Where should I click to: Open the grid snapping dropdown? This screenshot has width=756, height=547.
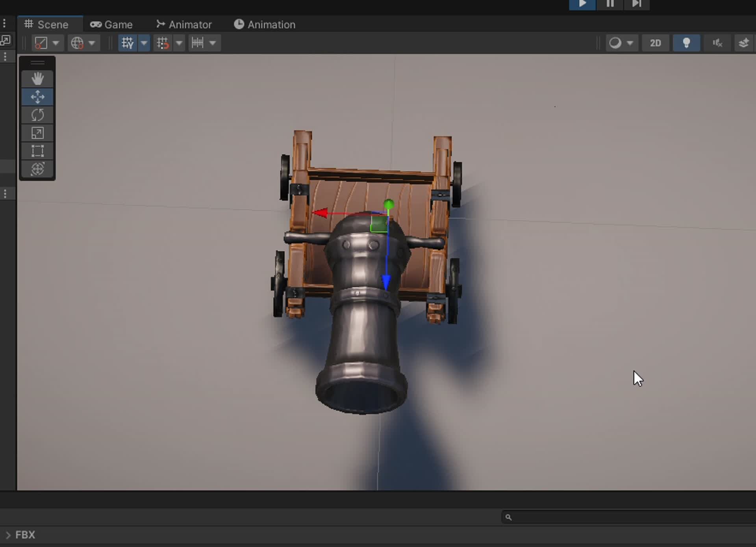179,43
